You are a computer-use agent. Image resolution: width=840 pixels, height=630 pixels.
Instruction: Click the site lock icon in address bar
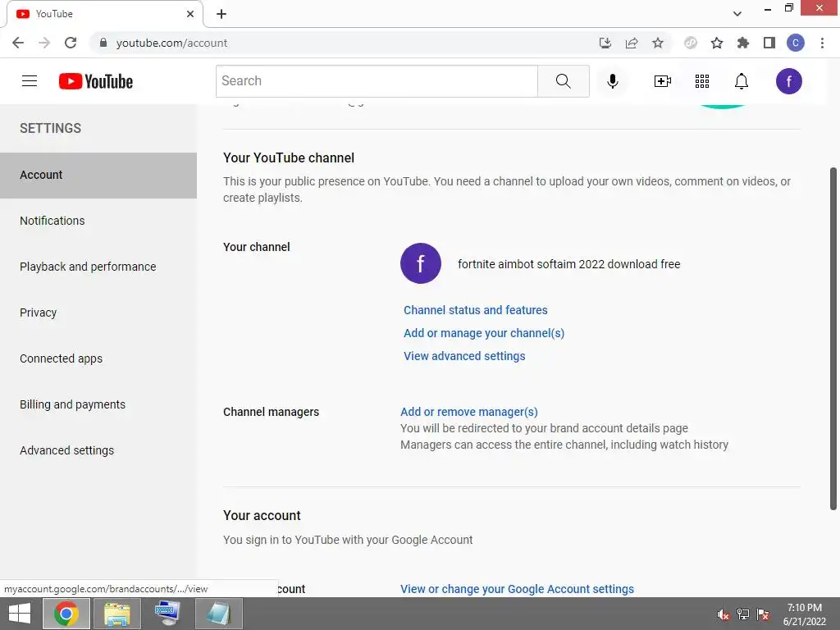click(103, 43)
